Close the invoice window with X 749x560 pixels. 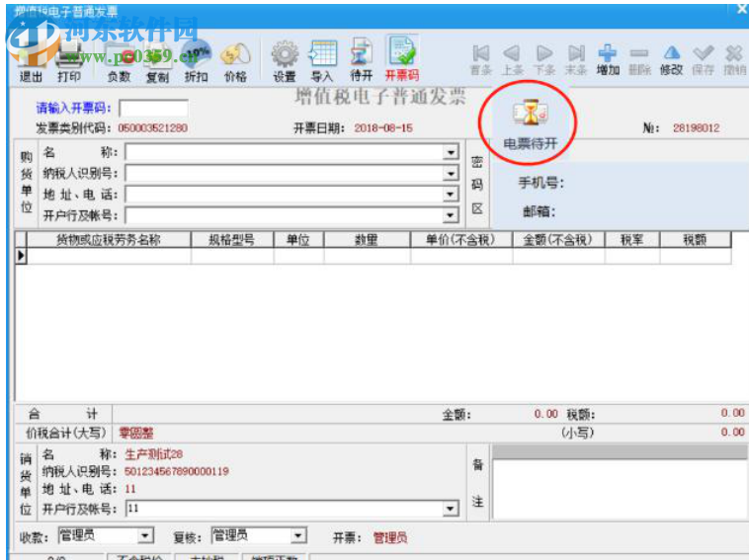point(742,9)
